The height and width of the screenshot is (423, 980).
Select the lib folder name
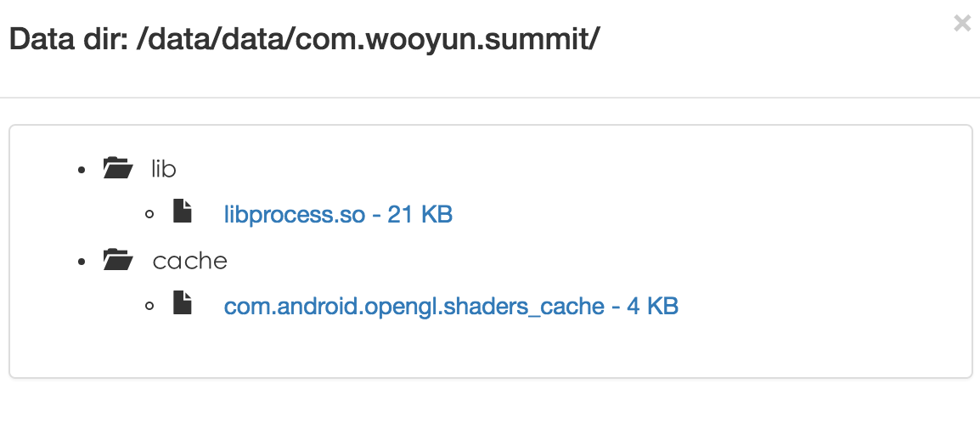(164, 169)
